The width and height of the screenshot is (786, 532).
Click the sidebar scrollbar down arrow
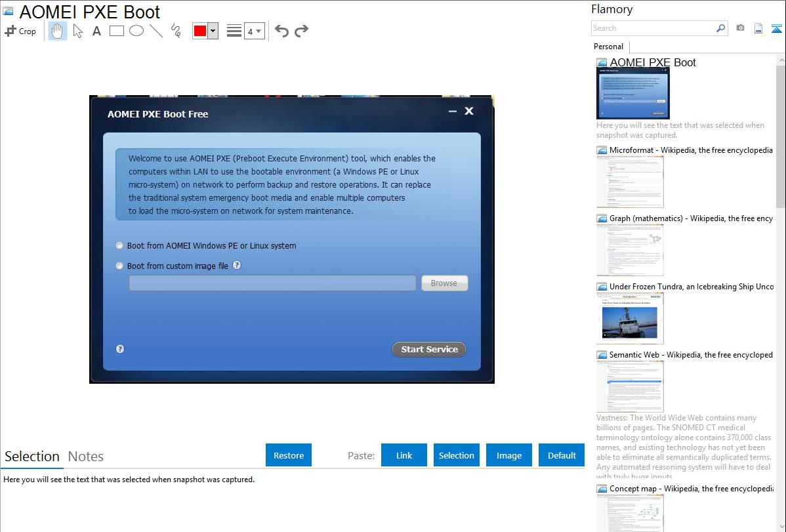(781, 527)
